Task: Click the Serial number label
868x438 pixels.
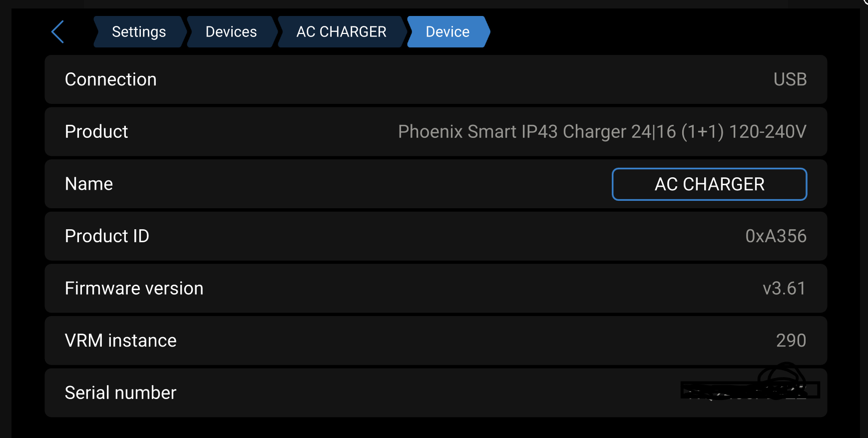Action: click(x=120, y=393)
